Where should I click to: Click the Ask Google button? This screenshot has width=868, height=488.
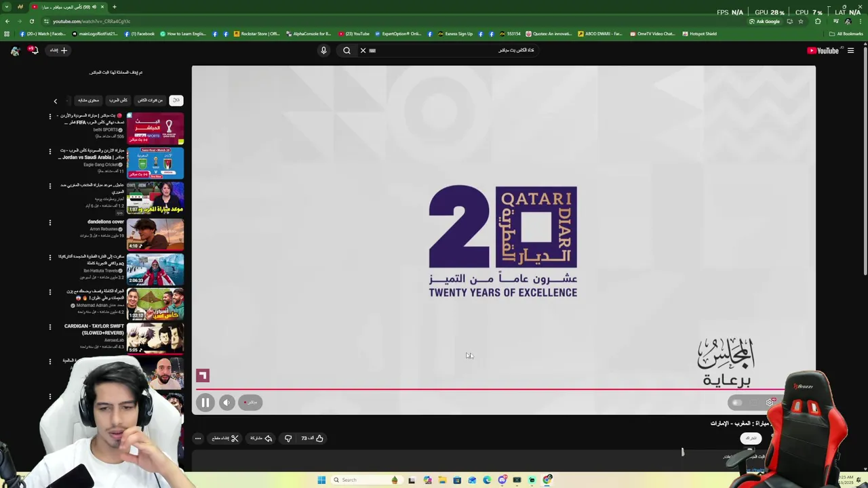[x=764, y=21]
